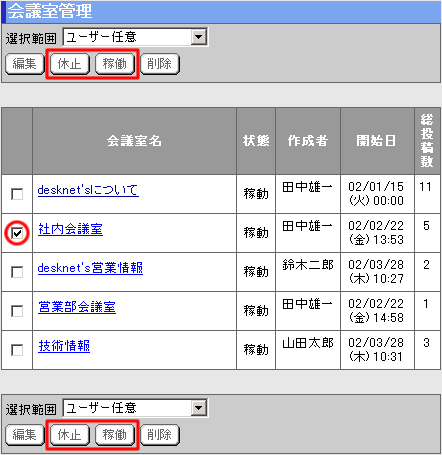Image resolution: width=442 pixels, height=455 pixels.
Task: Click the top 稼働 button
Action: coord(115,64)
